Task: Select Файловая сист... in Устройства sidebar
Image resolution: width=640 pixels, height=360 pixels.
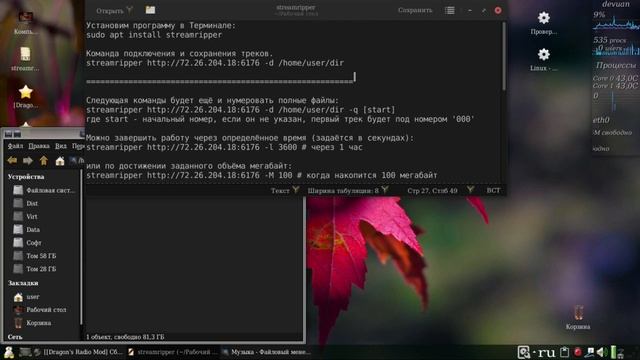Action: [x=44, y=190]
